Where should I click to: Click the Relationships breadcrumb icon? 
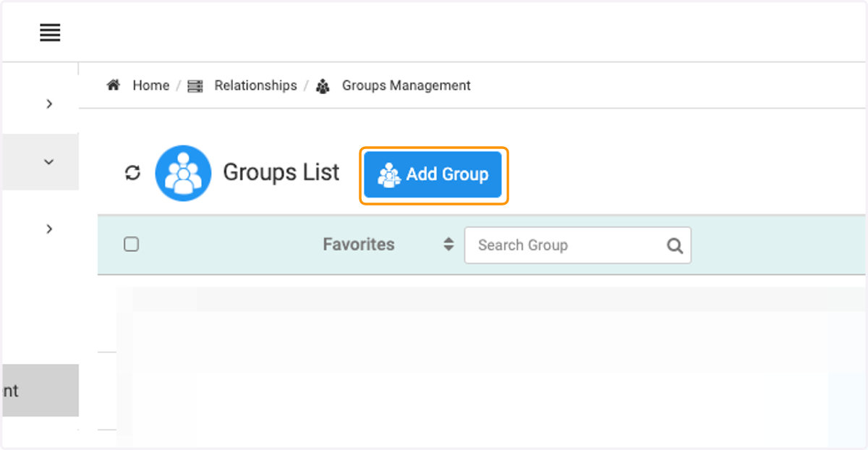[x=195, y=86]
